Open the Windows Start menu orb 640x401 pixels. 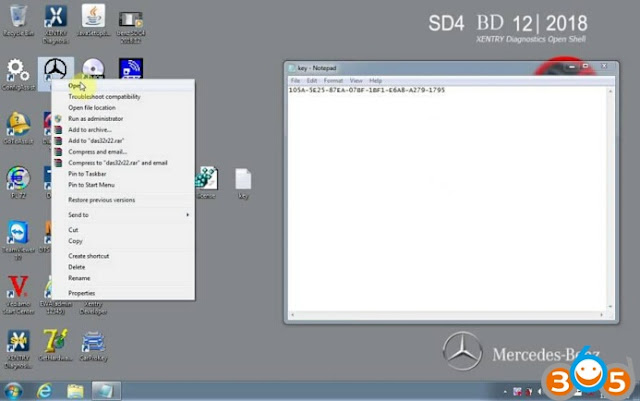(13, 391)
